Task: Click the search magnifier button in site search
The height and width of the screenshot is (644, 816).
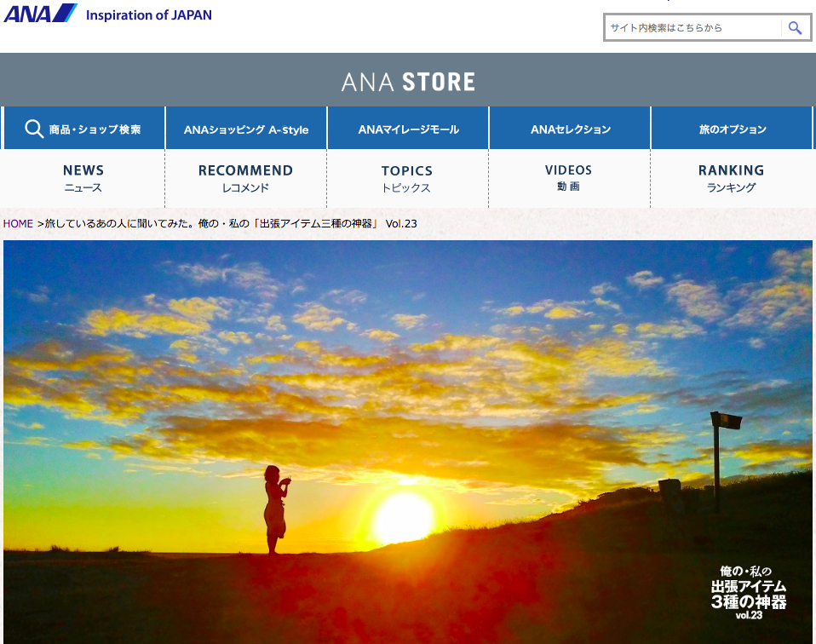Action: (795, 27)
